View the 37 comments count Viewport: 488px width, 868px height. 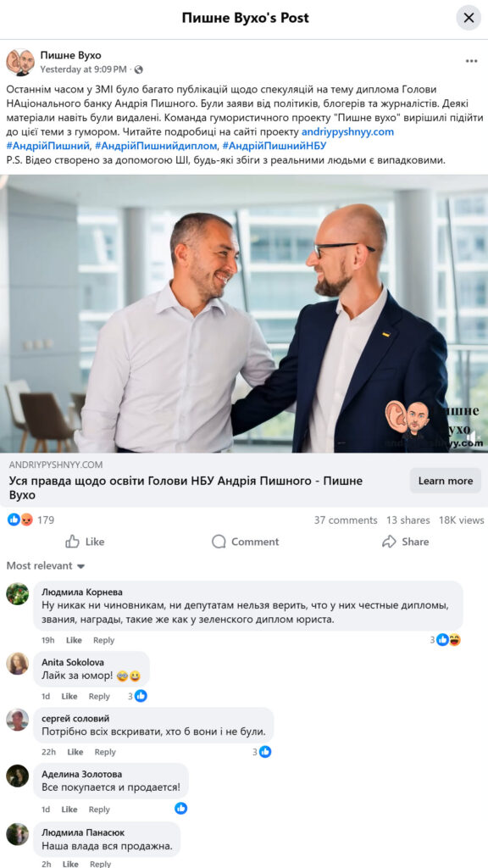click(346, 520)
